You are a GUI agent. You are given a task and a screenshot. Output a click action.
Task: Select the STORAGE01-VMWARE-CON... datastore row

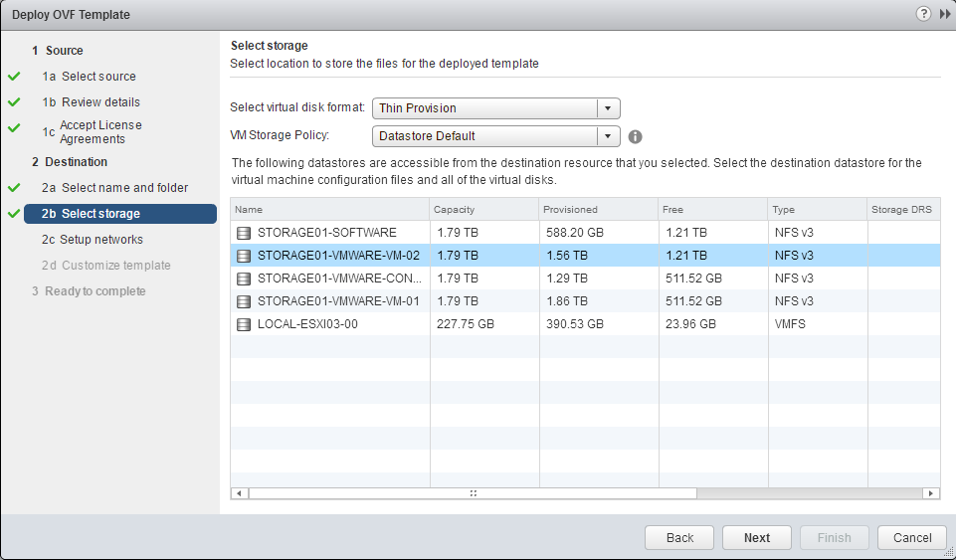pyautogui.click(x=338, y=279)
